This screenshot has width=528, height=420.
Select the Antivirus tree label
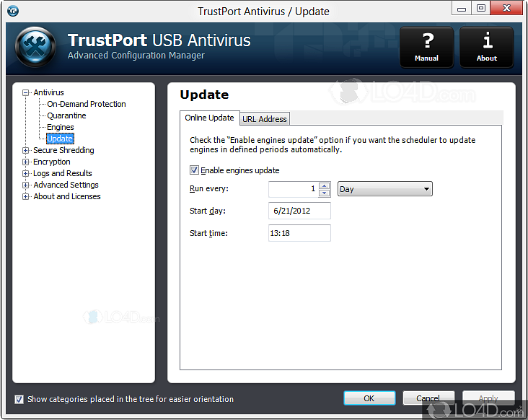[x=48, y=92]
